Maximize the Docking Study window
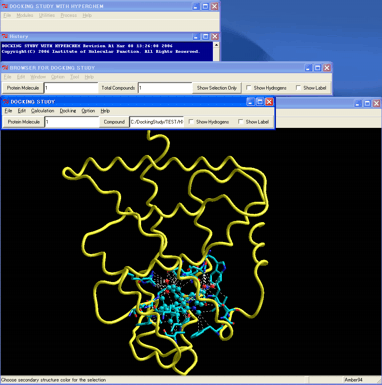382x385 pixels. [x=260, y=102]
